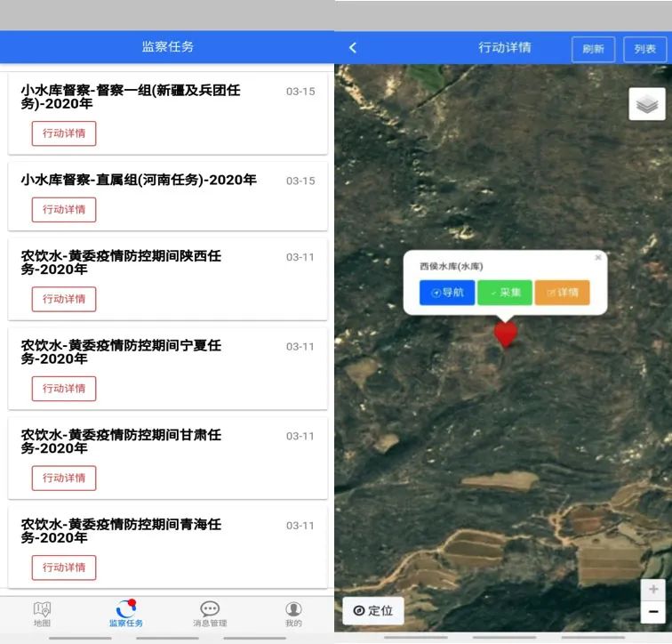Open the 我的 profile tab
Viewport: 672px width, 644px height.
293,614
